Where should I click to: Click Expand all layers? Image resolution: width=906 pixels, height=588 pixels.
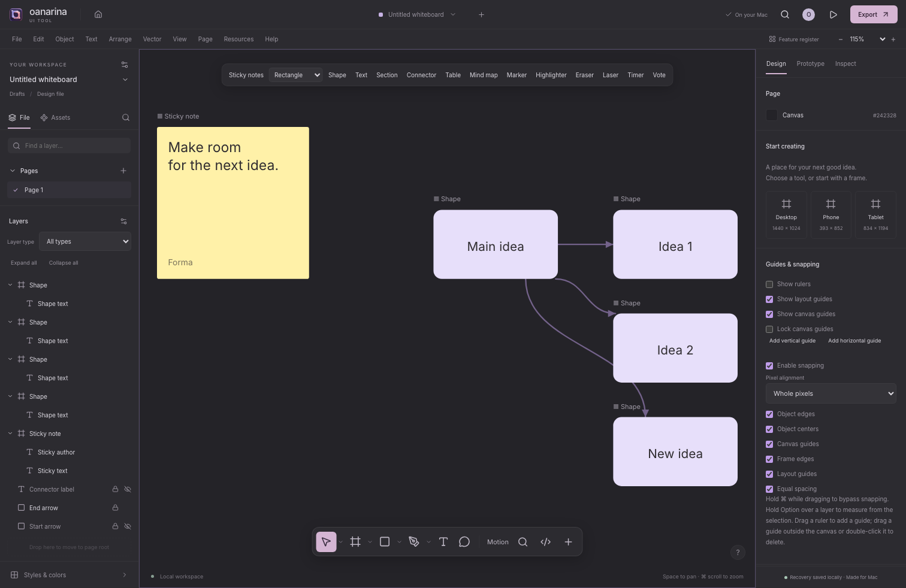24,263
